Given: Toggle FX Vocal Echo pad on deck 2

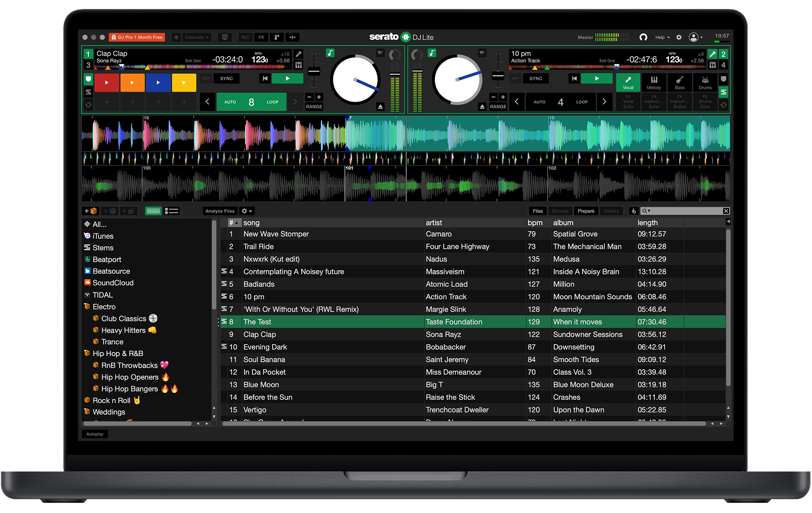Looking at the screenshot, I should click(628, 102).
